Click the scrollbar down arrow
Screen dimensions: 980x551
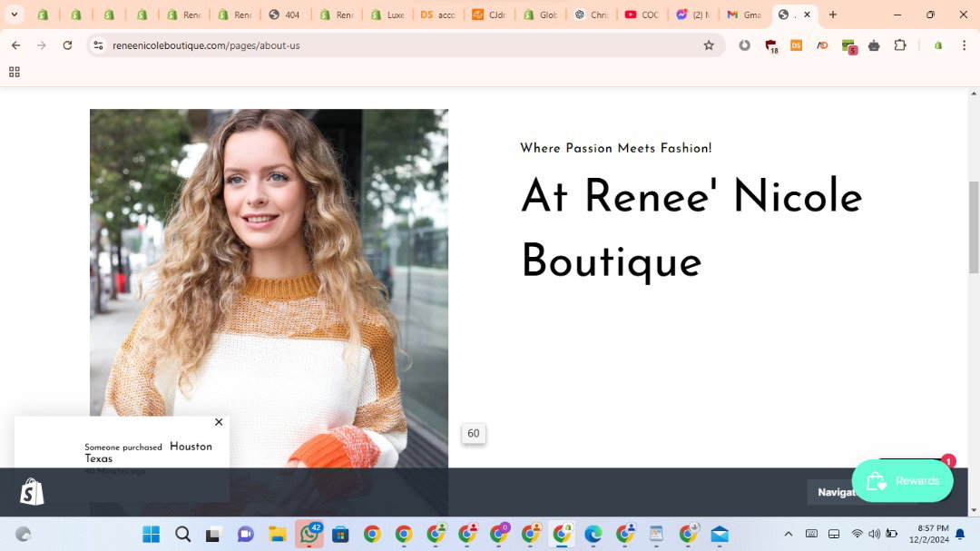(x=974, y=510)
